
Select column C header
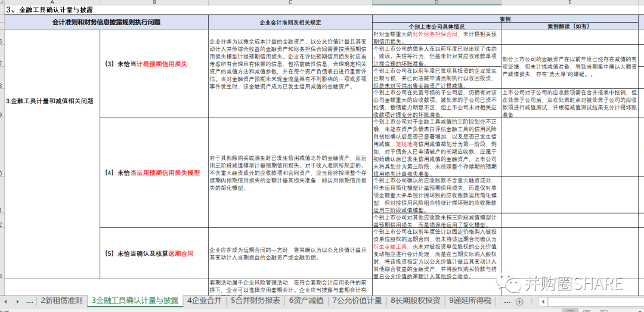click(290, 2)
